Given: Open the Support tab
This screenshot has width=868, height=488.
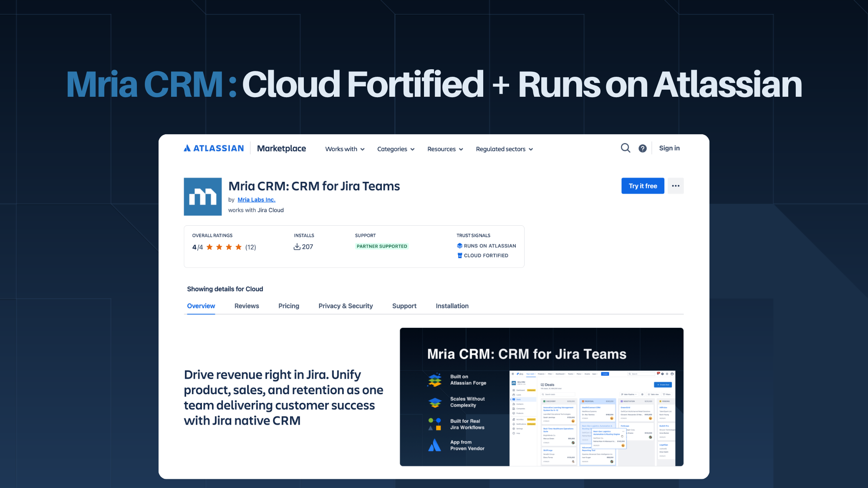Looking at the screenshot, I should [x=404, y=306].
